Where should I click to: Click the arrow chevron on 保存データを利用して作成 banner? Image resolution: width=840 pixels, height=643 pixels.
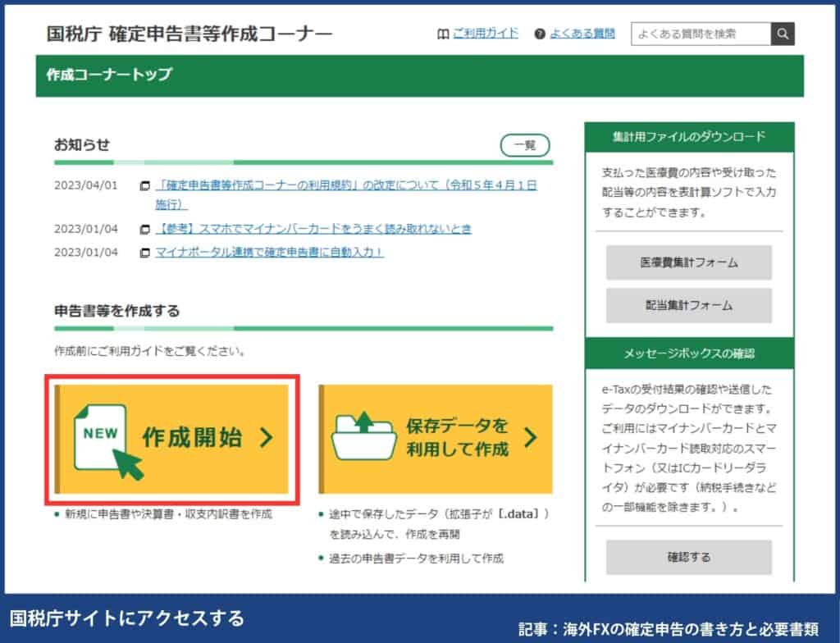[x=530, y=438]
